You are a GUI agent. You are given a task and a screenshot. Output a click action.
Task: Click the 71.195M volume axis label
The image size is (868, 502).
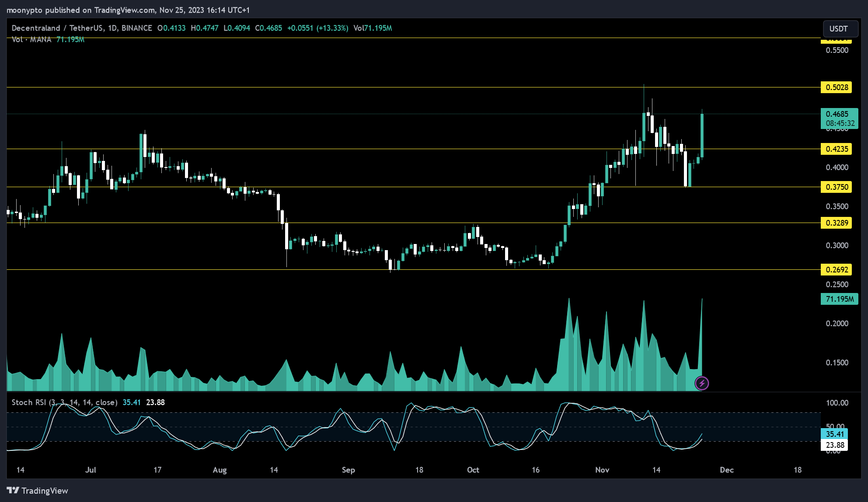tap(840, 299)
